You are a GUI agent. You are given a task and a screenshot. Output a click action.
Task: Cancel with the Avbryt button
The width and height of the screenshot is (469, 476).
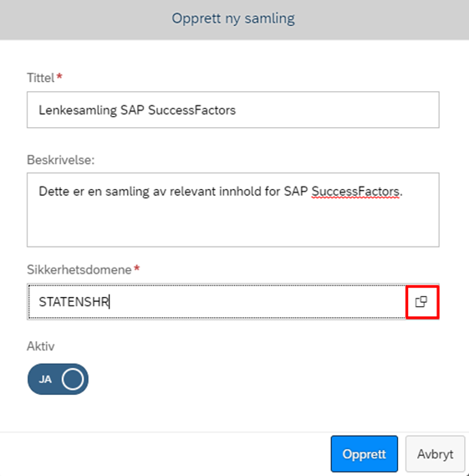(x=435, y=454)
